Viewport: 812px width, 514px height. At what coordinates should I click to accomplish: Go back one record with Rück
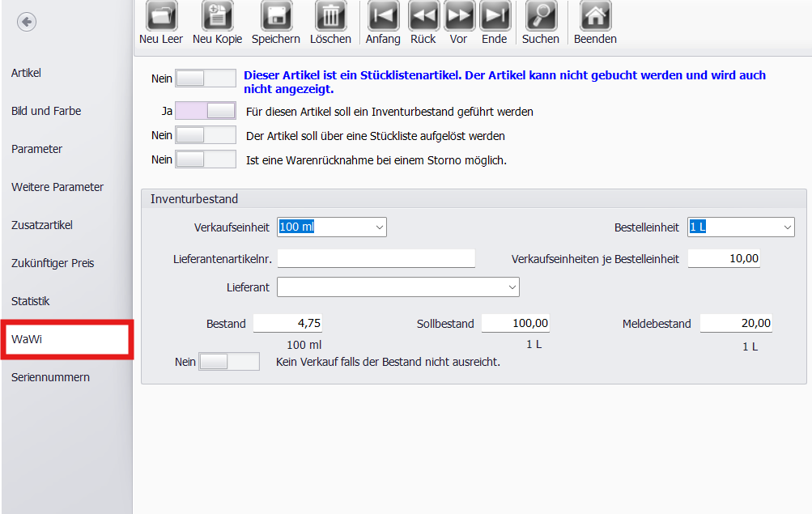(423, 16)
